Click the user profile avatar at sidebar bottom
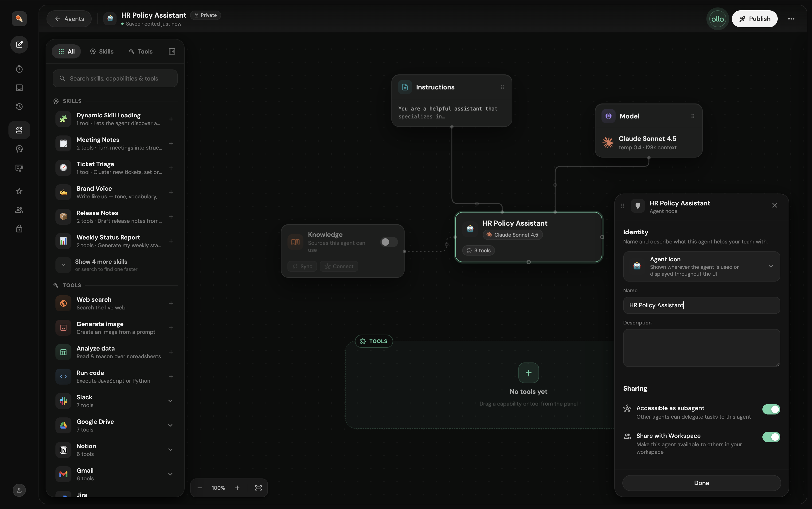The image size is (812, 509). pos(19,490)
